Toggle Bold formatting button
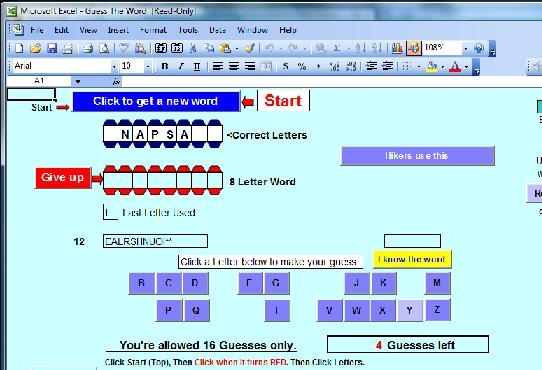This screenshot has width=542, height=370. click(x=165, y=66)
